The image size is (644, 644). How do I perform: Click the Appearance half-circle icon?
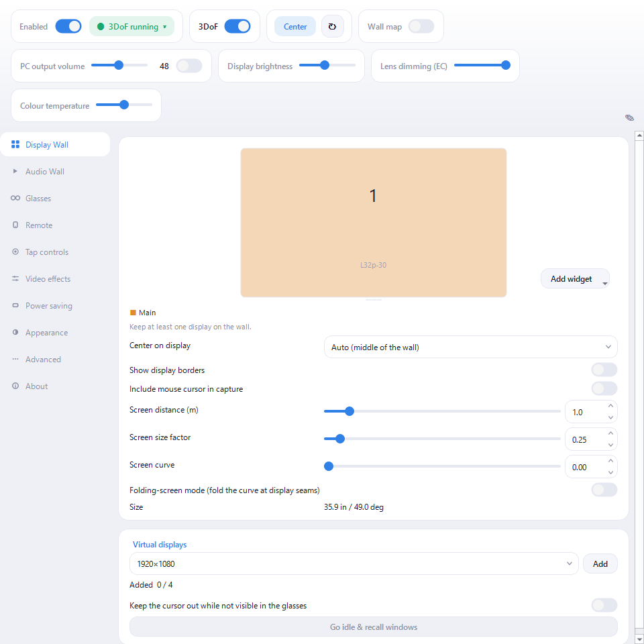click(15, 332)
